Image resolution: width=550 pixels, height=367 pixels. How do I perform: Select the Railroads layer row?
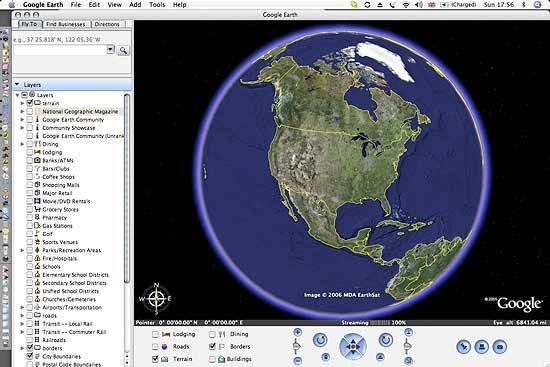(x=54, y=340)
